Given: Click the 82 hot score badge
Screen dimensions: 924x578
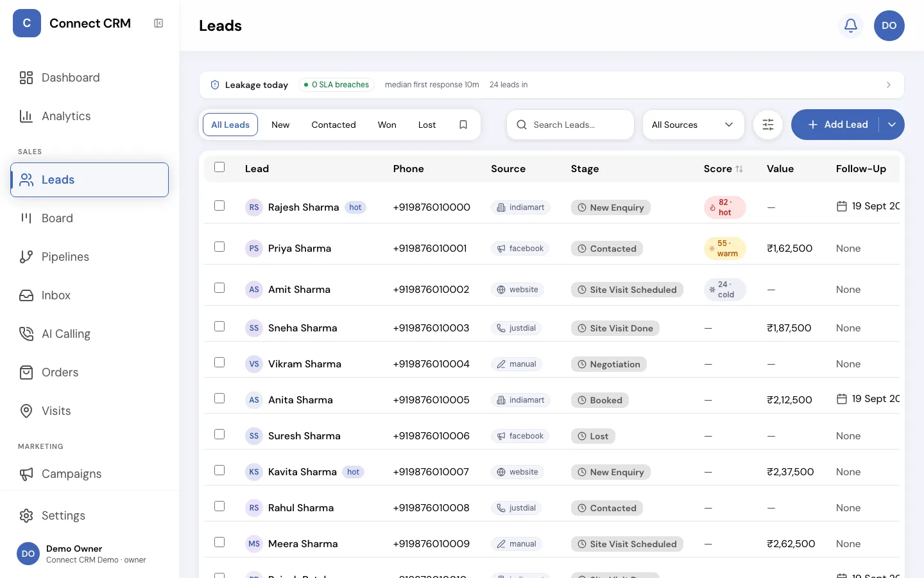Looking at the screenshot, I should point(725,207).
